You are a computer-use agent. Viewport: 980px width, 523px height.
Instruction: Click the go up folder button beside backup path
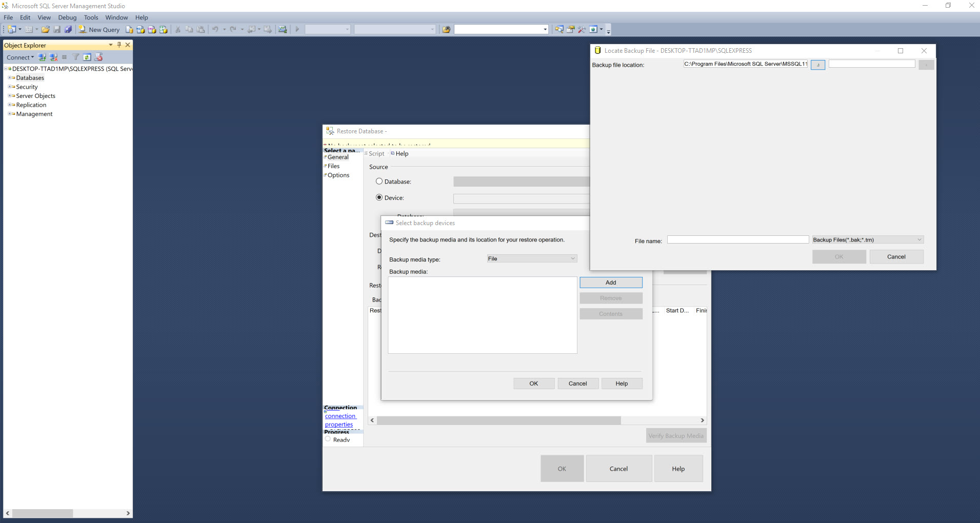pos(818,65)
